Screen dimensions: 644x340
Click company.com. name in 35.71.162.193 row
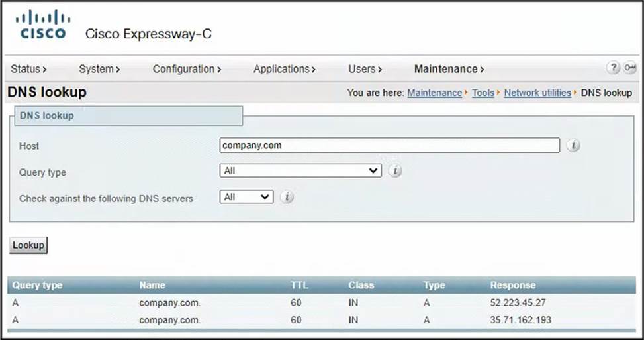pos(169,320)
